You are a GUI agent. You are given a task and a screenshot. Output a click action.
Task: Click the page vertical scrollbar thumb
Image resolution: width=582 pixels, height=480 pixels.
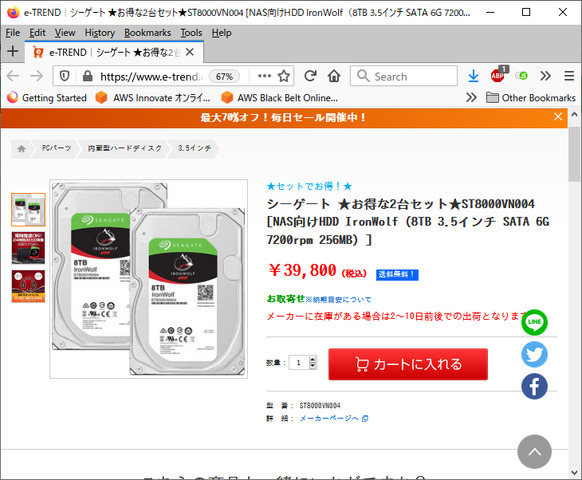coord(574,154)
